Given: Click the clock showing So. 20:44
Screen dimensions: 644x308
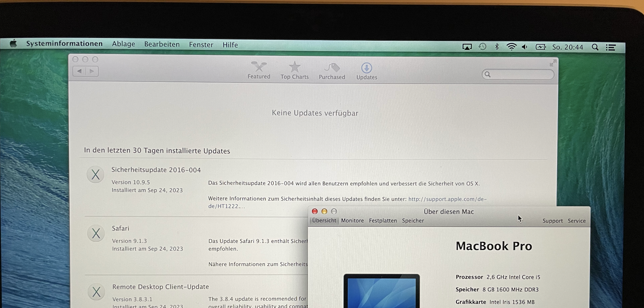Looking at the screenshot, I should pyautogui.click(x=568, y=47).
